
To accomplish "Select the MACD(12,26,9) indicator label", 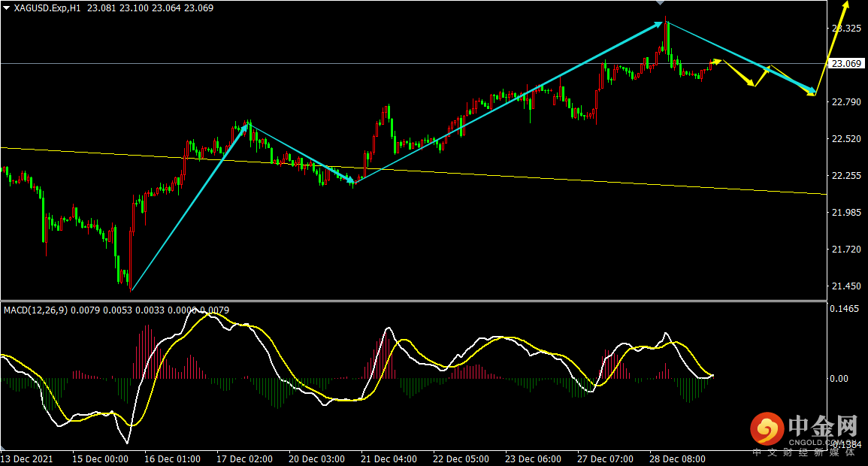I will point(36,310).
